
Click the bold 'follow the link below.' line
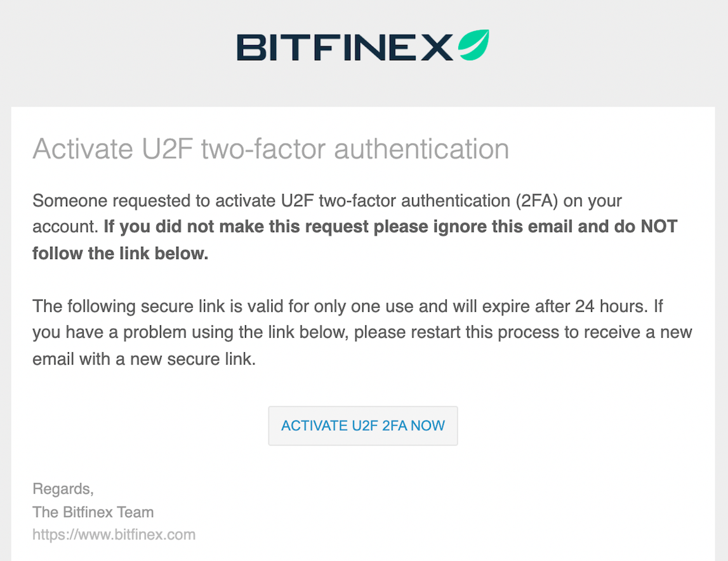(120, 254)
